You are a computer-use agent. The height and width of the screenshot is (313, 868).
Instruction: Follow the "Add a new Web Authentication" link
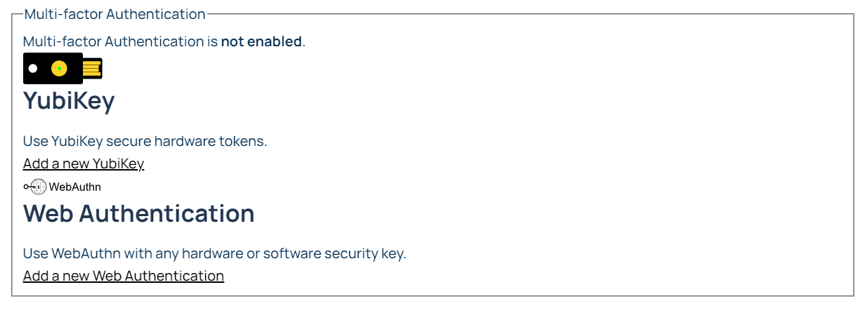click(124, 276)
